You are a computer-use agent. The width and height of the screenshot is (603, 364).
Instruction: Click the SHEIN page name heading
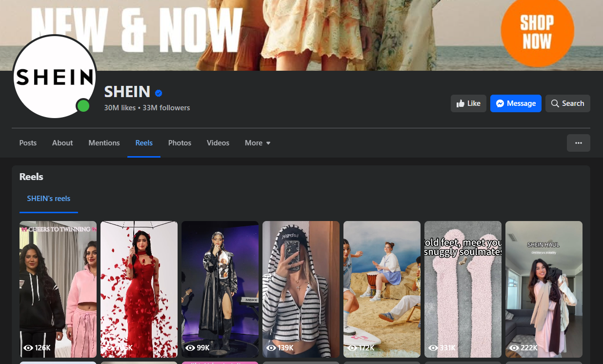127,92
